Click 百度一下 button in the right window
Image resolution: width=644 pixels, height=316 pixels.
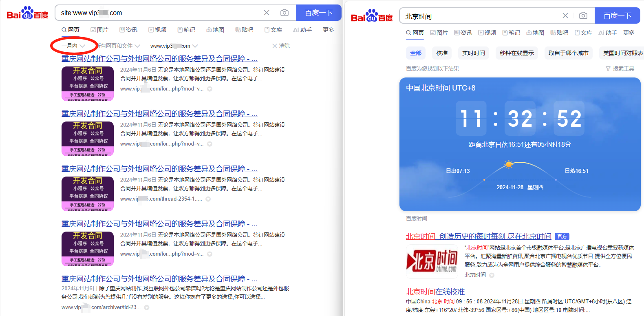point(618,15)
